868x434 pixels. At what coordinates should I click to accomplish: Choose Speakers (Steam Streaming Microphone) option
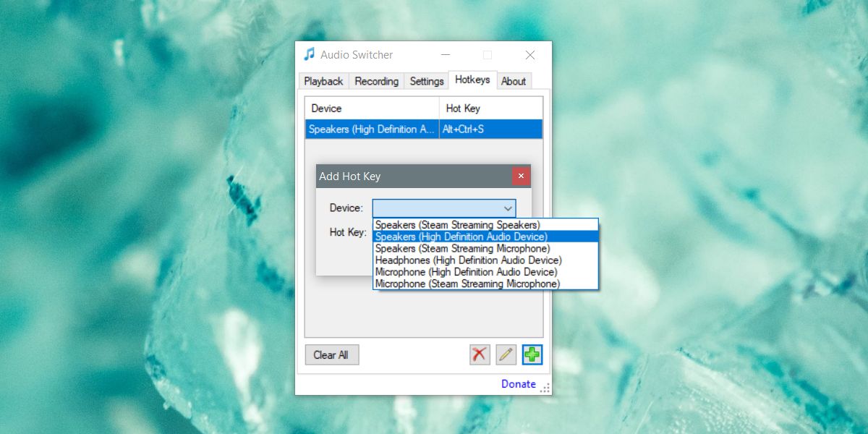pyautogui.click(x=485, y=248)
